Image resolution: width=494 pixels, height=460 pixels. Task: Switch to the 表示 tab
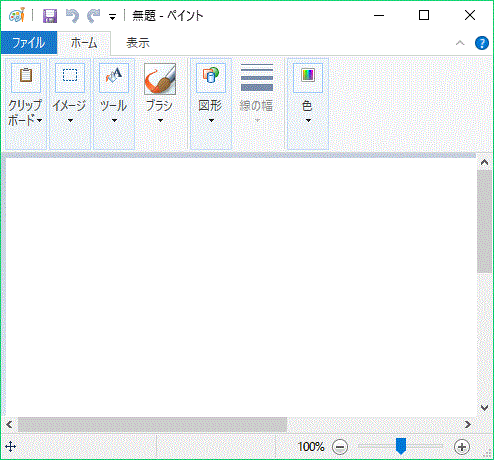pyautogui.click(x=138, y=43)
